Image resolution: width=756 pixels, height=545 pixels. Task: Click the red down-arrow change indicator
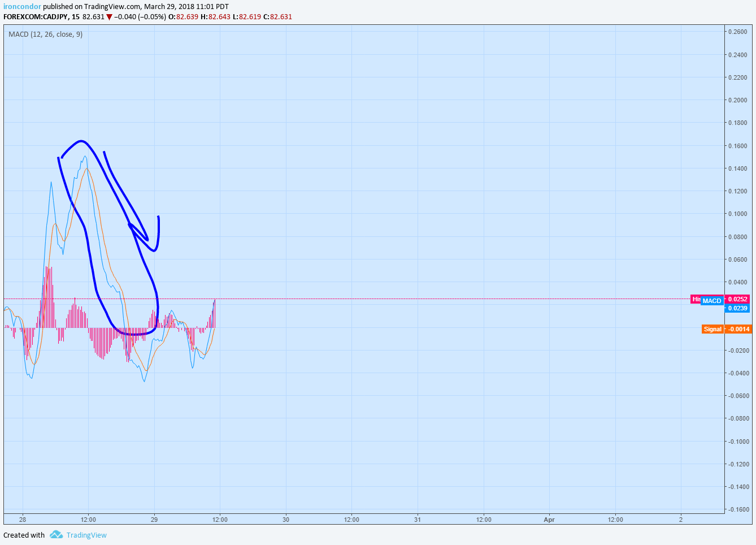110,17
